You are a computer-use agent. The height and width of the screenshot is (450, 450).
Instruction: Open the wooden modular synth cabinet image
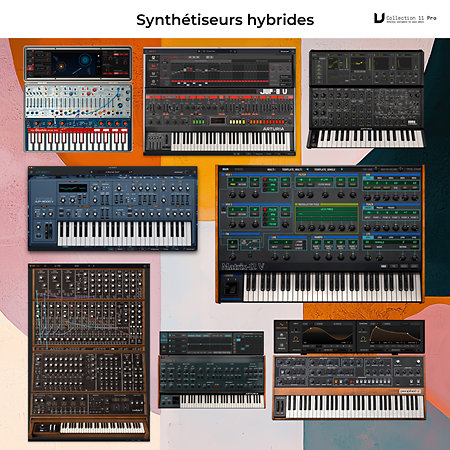pyautogui.click(x=89, y=352)
